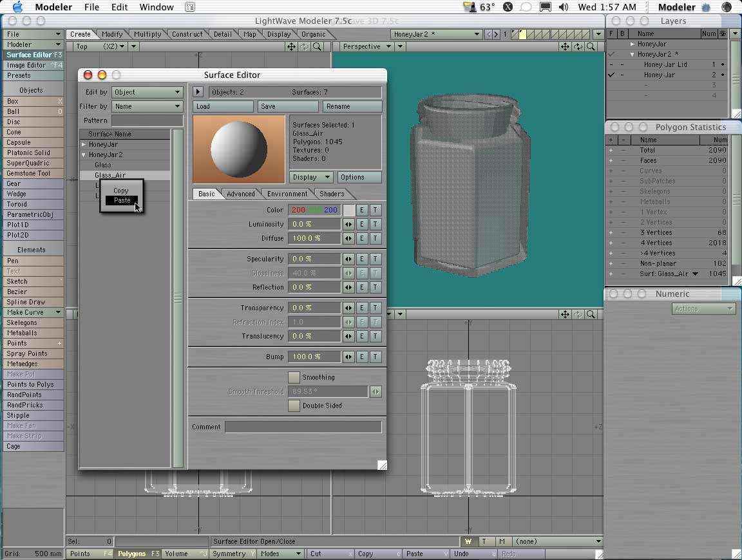Viewport: 742px width, 560px height.
Task: Open the Surf: Glass_Air statistics dropdown
Action: (x=695, y=274)
